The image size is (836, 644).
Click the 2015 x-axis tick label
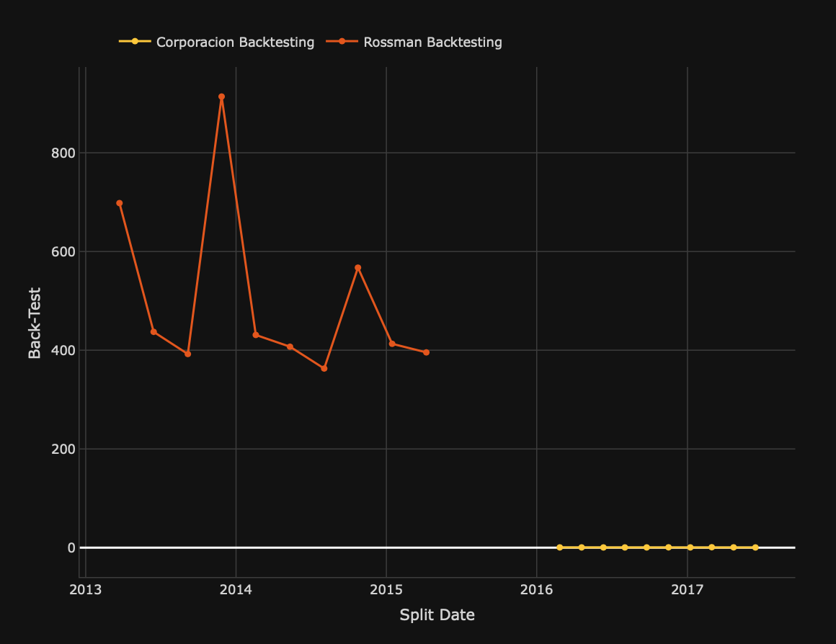click(386, 590)
